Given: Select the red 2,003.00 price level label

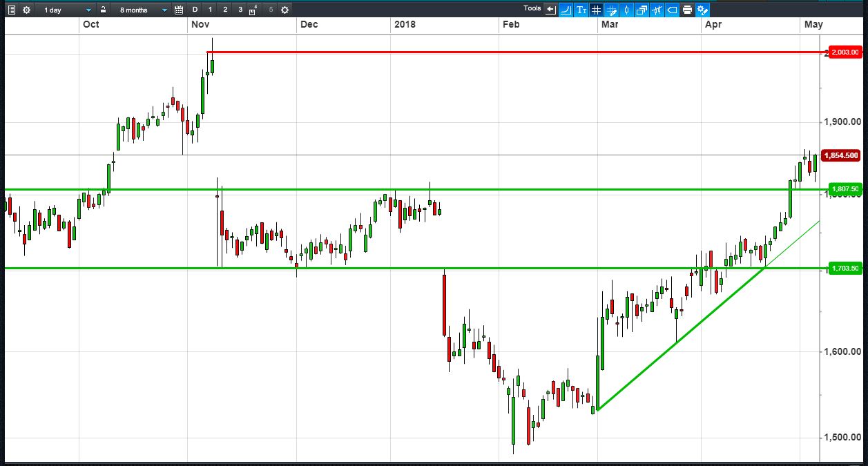Looking at the screenshot, I should tap(845, 52).
